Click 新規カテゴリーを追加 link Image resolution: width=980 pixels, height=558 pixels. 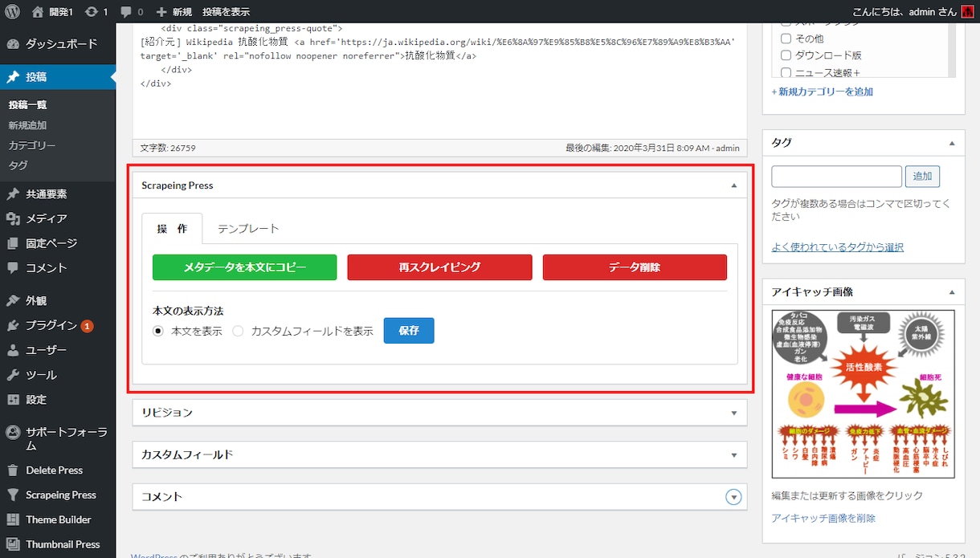(823, 92)
